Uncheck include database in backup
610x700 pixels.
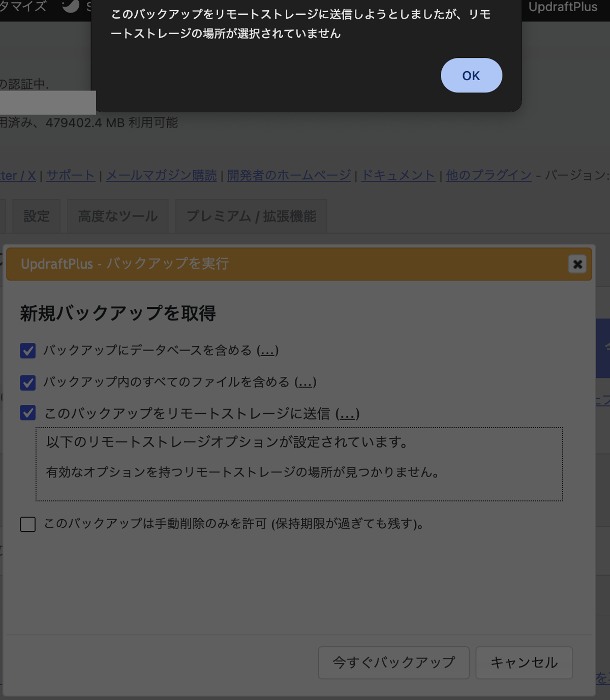click(28, 351)
